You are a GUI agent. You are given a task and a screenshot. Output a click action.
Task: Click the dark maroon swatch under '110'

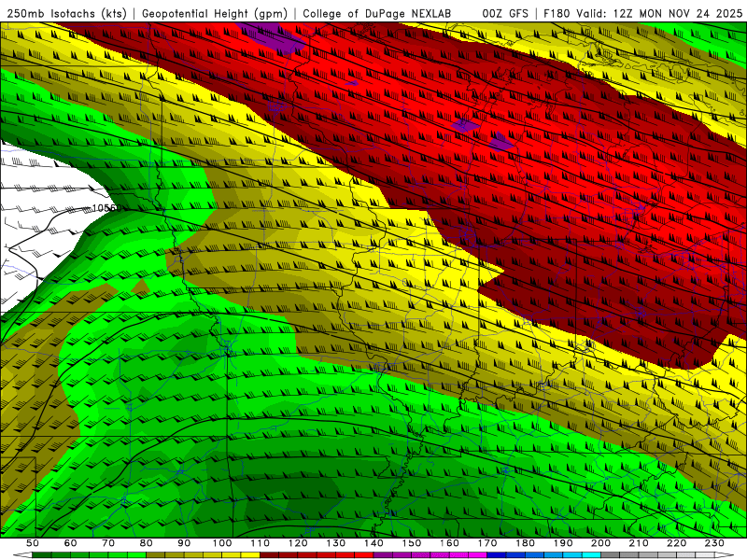tap(269, 555)
